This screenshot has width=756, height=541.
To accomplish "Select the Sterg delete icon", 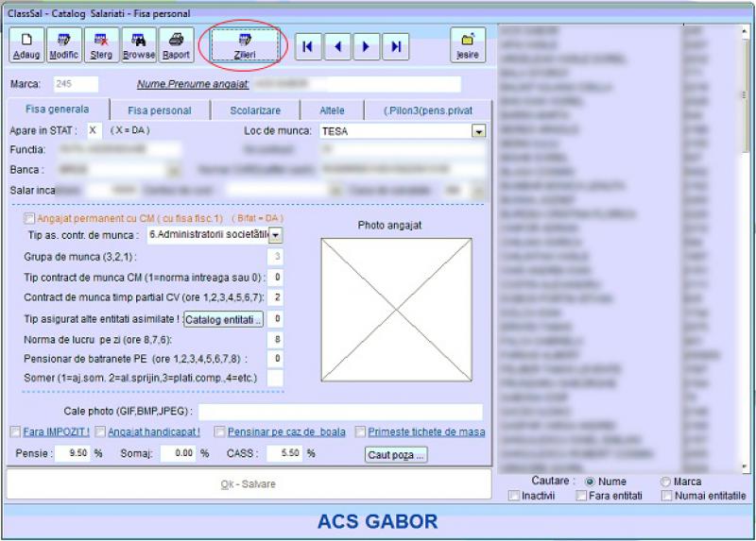I will (x=101, y=44).
